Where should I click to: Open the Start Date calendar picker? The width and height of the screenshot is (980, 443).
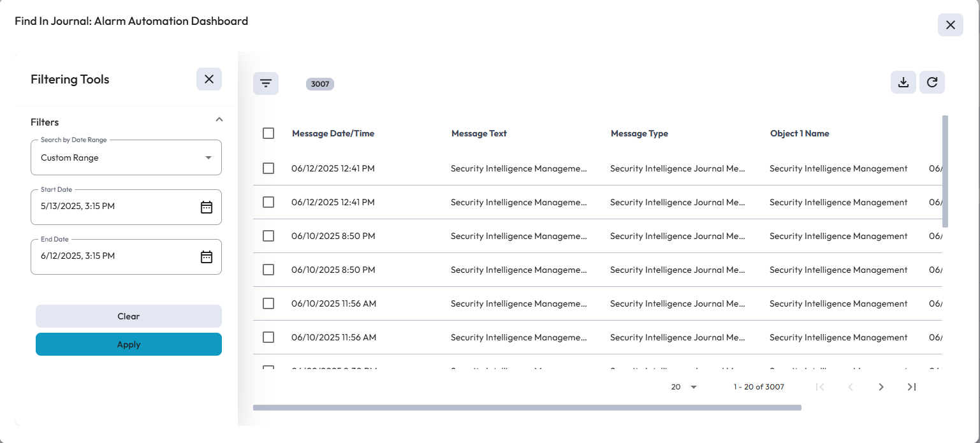207,207
